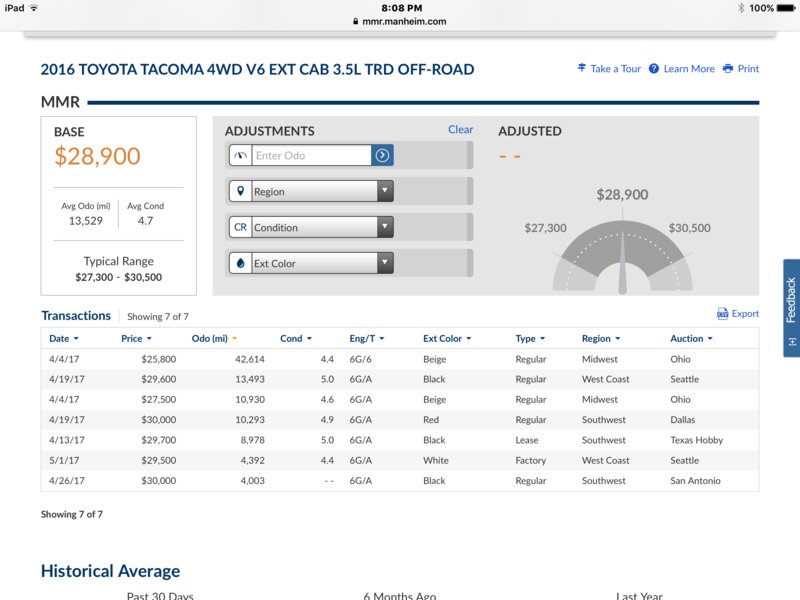The width and height of the screenshot is (800, 600).
Task: Click the 4,003 odometer cell
Action: tap(253, 481)
